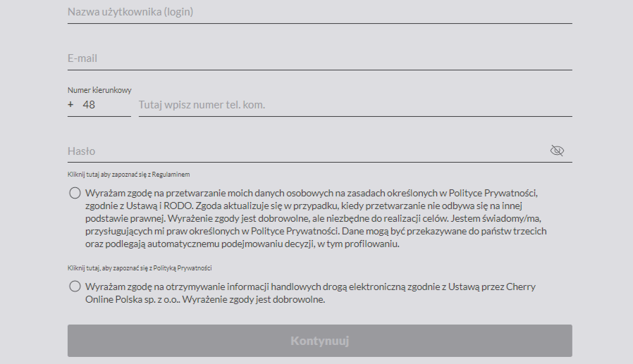Screen dimensions: 633x364
Task: Open the Polityka Prywatności link
Action: pos(140,268)
